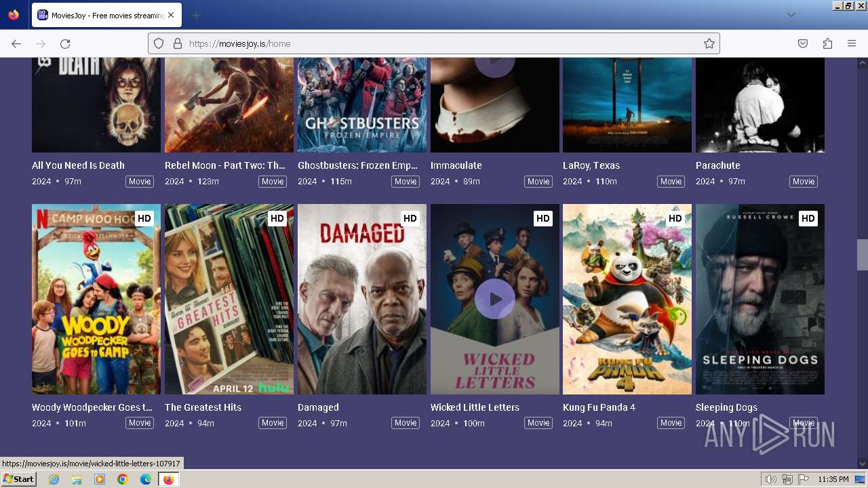
Task: Click the Immaculate title link
Action: click(456, 165)
